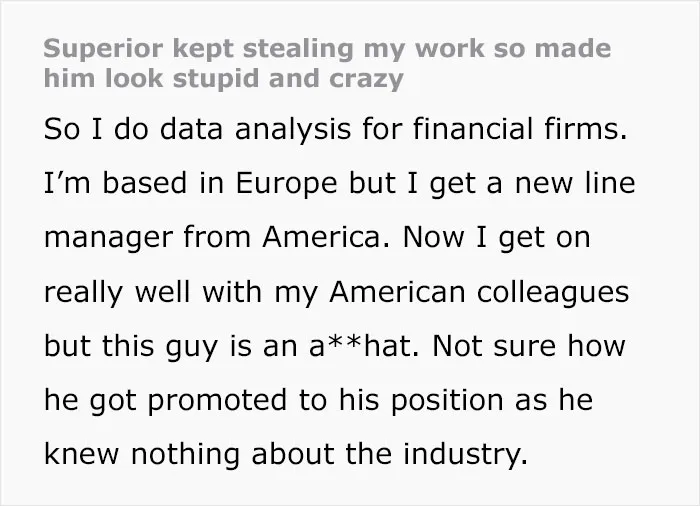This screenshot has height=506, width=700.
Task: Click the words "American colleagues"
Action: 479,293
